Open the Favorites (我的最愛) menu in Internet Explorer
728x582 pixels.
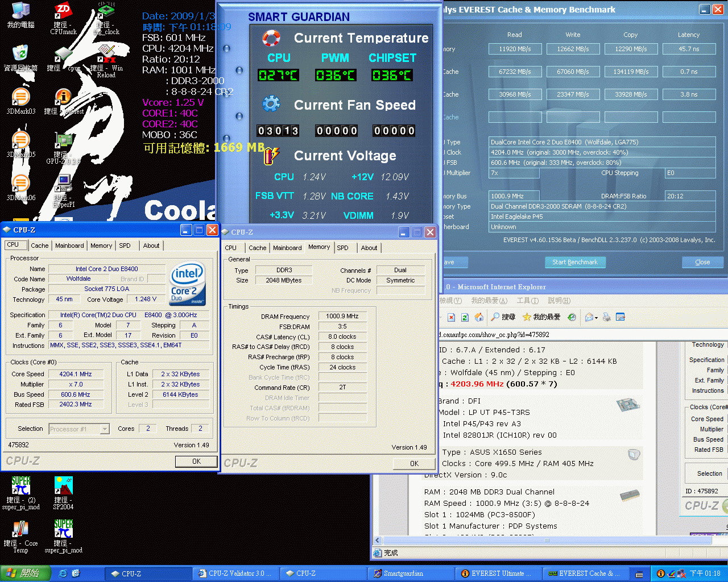[x=489, y=300]
